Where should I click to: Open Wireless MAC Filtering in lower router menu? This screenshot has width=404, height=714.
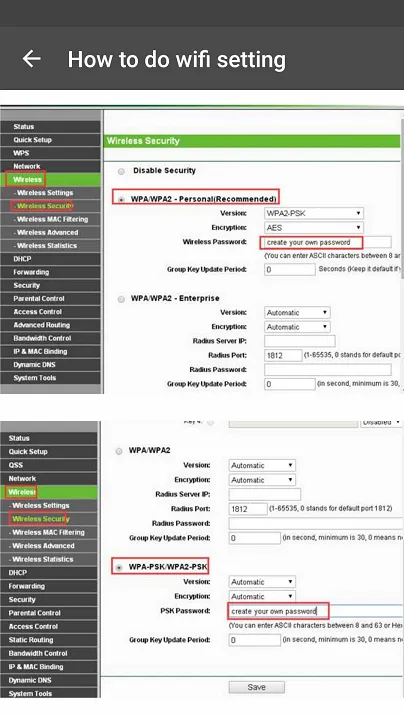tap(48, 532)
